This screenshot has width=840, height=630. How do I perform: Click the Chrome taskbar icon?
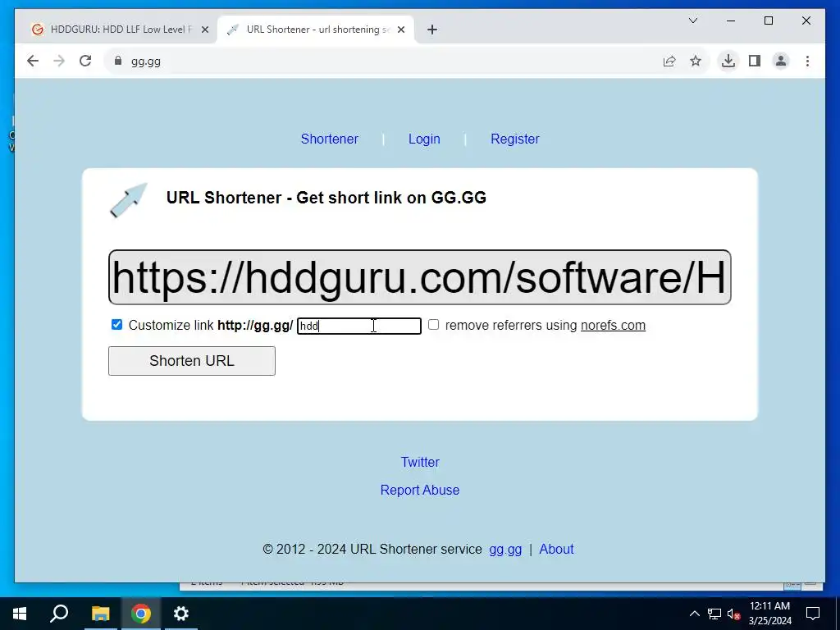coord(141,614)
